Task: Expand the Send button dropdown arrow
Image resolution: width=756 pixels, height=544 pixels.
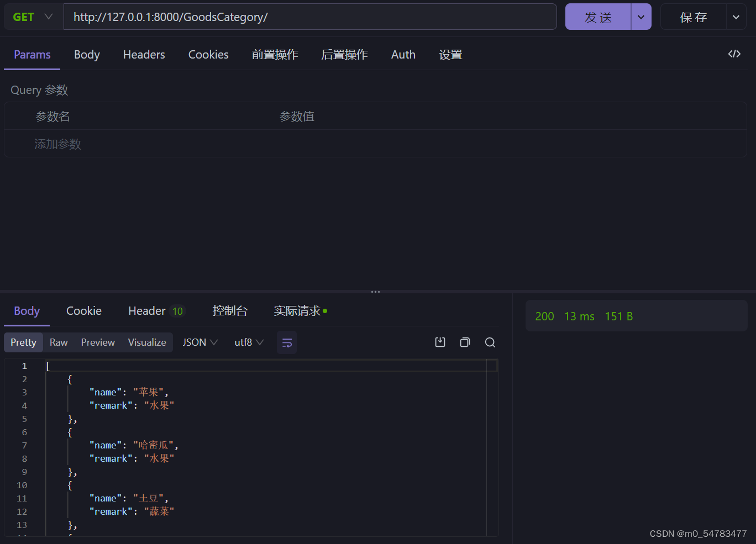Action: 641,17
